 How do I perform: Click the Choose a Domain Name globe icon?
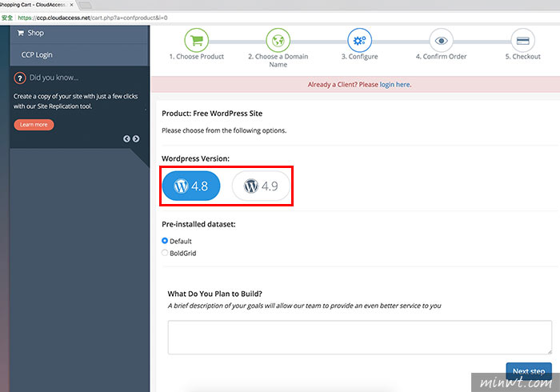[278, 40]
